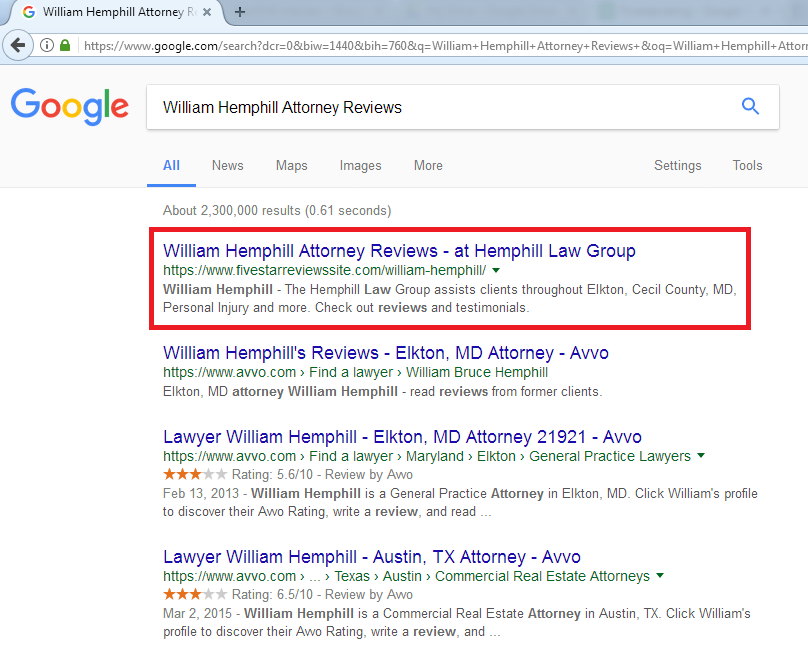The width and height of the screenshot is (808, 650).
Task: Click 'About 2,300,000 results' text
Action: click(x=231, y=210)
